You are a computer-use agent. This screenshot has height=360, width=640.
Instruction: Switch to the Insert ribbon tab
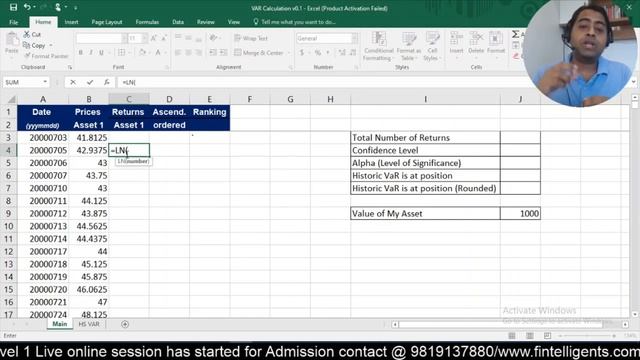pos(71,22)
